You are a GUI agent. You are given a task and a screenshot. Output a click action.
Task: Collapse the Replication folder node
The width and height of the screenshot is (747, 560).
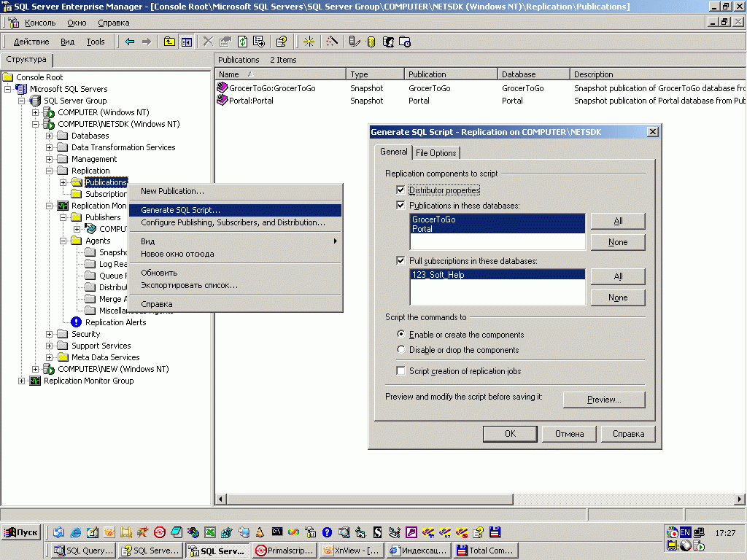pyautogui.click(x=49, y=171)
